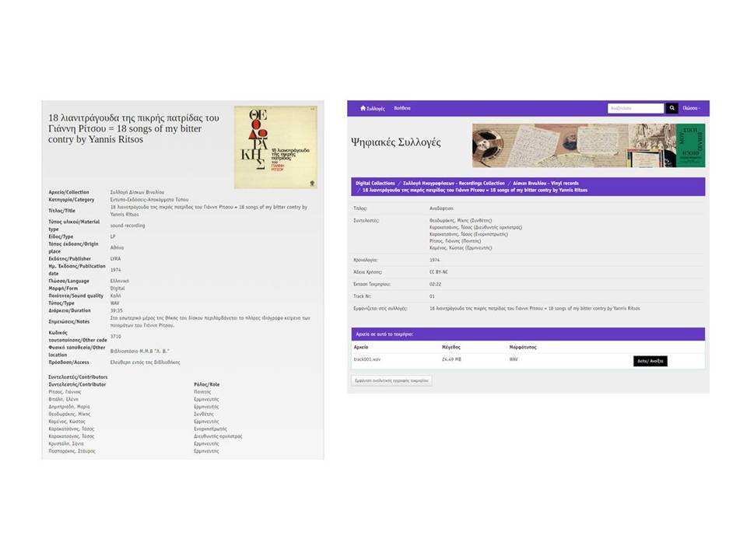Viewport: 747px width, 560px height.
Task: Click the Διευθυντής ορχήστρας role cell
Action: 218,436
